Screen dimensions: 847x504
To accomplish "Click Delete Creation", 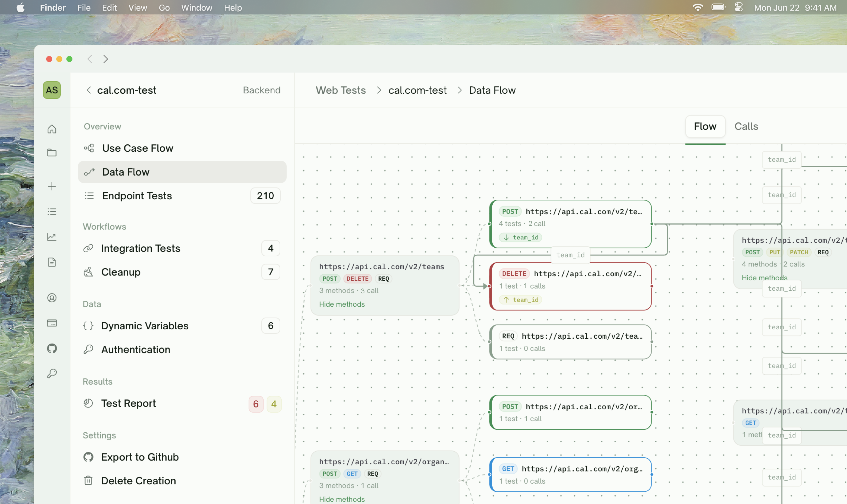I will tap(182, 481).
